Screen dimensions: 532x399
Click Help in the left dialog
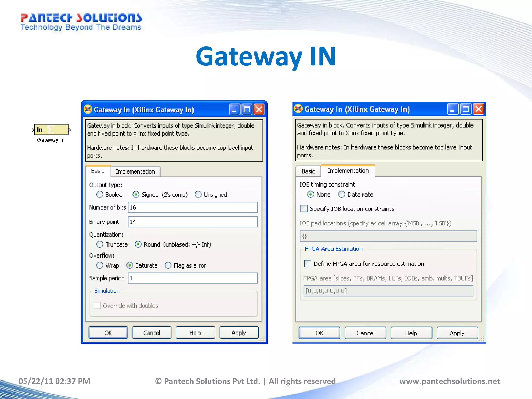(195, 333)
